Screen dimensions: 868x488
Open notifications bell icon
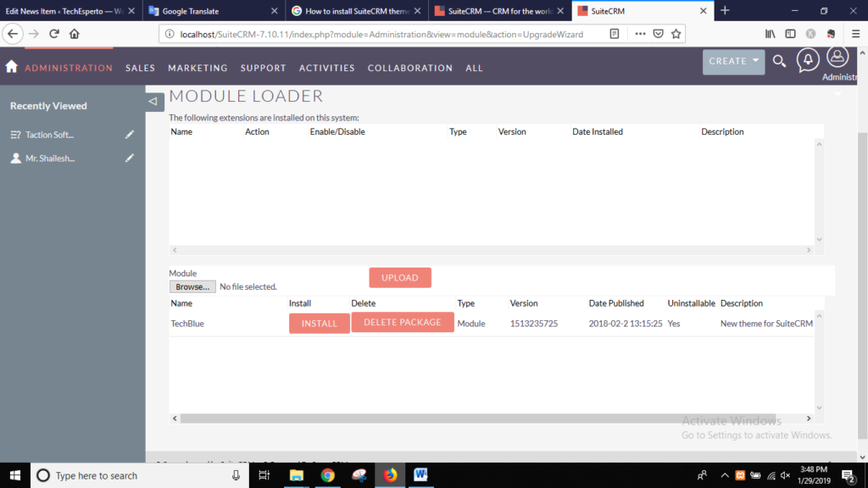click(x=808, y=60)
